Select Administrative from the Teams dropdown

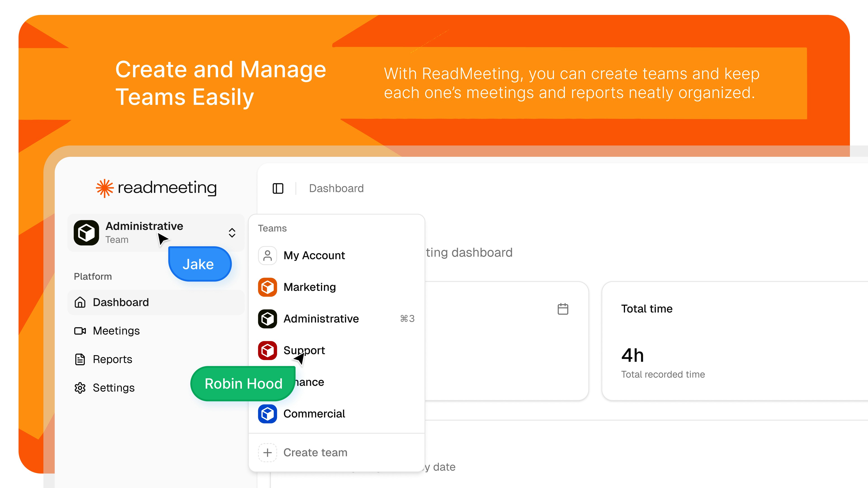tap(321, 319)
